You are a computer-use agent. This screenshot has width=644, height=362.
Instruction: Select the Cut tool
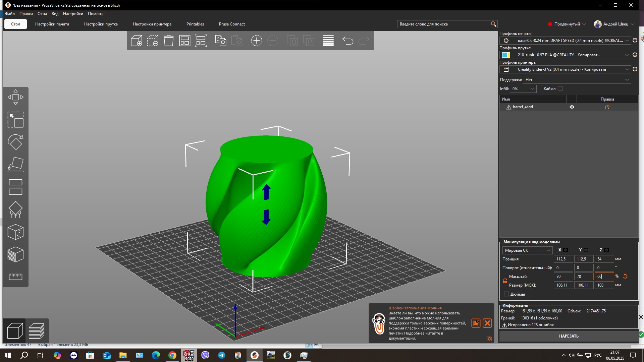pos(15,187)
